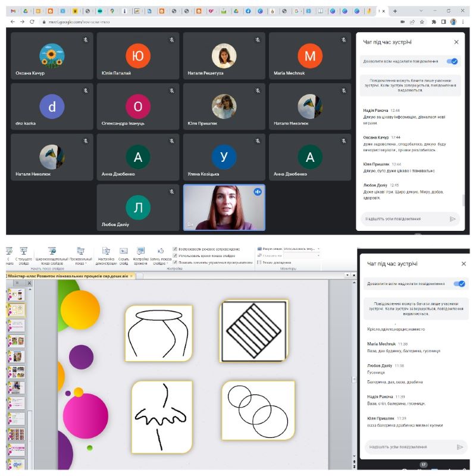Toggle presenter view checkbox (Режим докладчика)
Screen dimensions: 476x476
[x=259, y=262]
